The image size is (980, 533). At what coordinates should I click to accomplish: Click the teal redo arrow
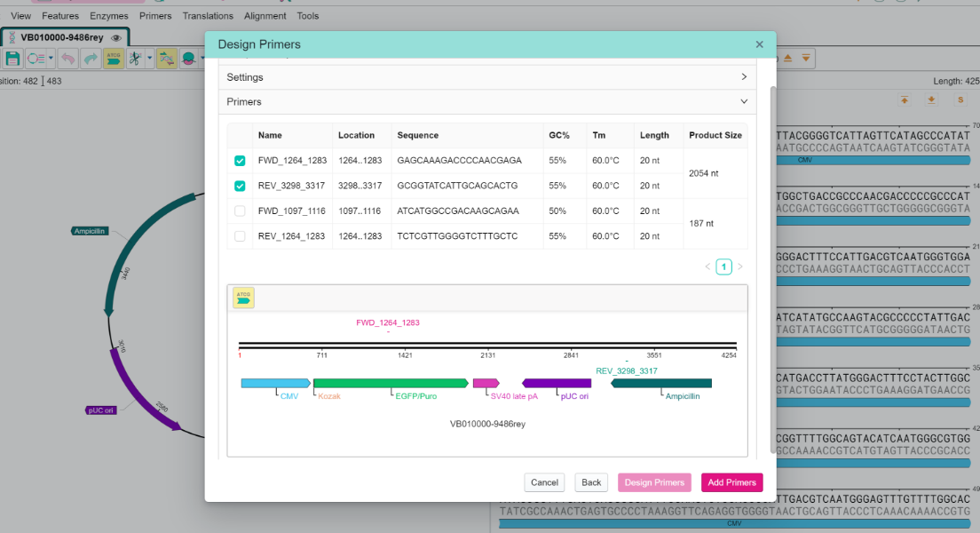click(91, 59)
